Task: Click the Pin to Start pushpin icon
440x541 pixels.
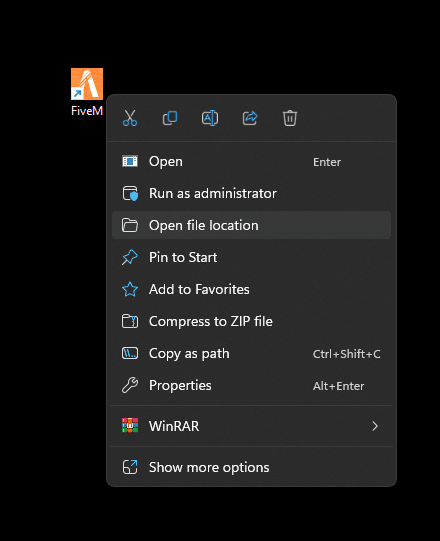Action: coord(130,257)
